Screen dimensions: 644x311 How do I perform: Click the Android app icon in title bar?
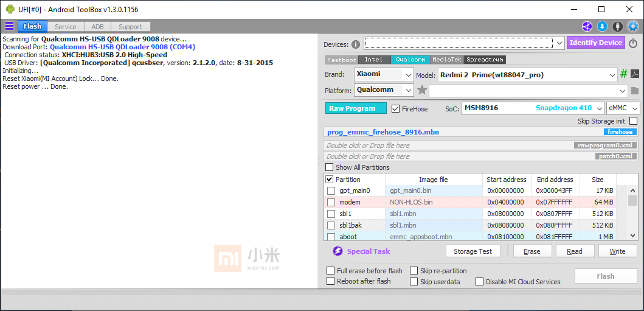(x=10, y=9)
